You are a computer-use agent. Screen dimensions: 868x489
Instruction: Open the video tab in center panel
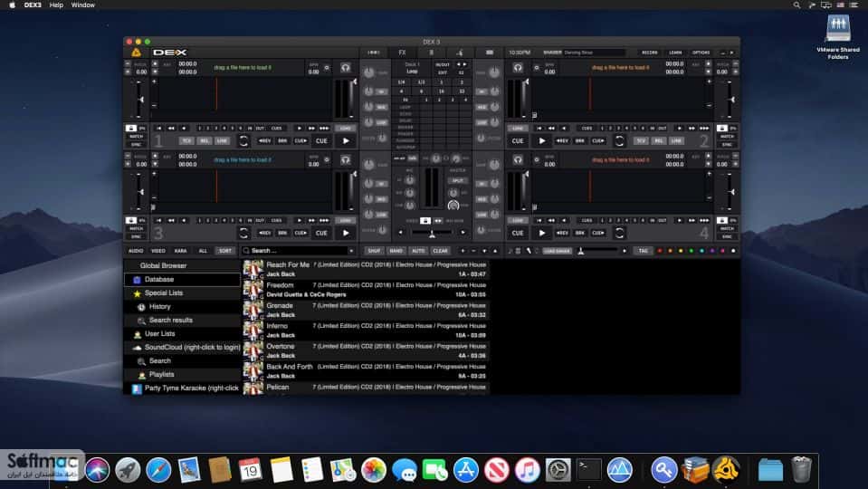[490, 53]
